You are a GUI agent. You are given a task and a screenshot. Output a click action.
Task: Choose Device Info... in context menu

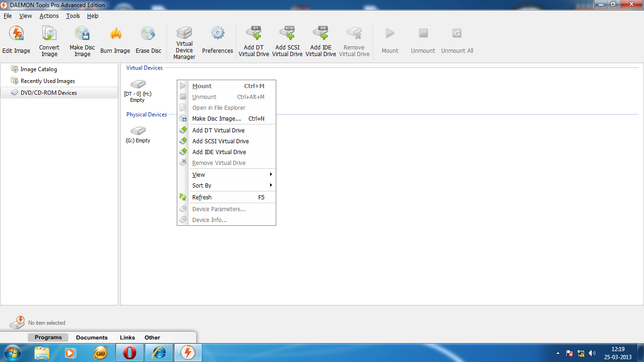click(x=226, y=220)
